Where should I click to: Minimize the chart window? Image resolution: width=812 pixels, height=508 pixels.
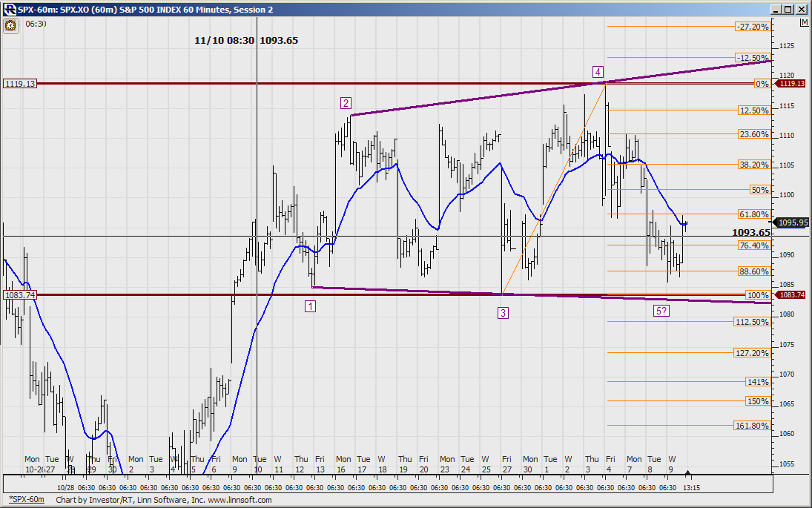(x=776, y=9)
